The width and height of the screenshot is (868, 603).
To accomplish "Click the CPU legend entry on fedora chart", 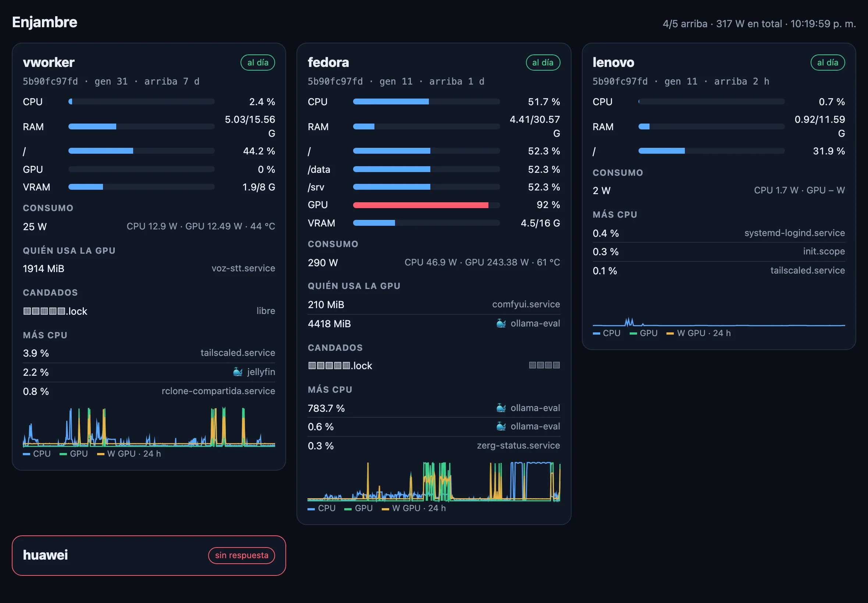I will click(321, 508).
